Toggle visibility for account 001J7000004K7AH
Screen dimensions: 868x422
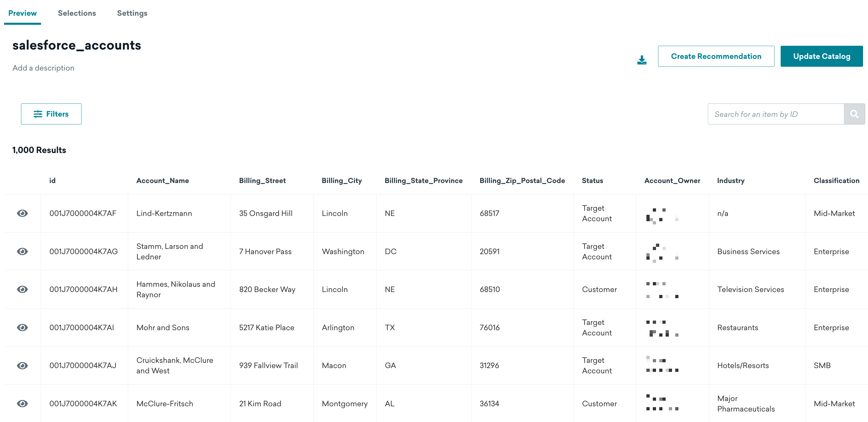click(x=23, y=289)
